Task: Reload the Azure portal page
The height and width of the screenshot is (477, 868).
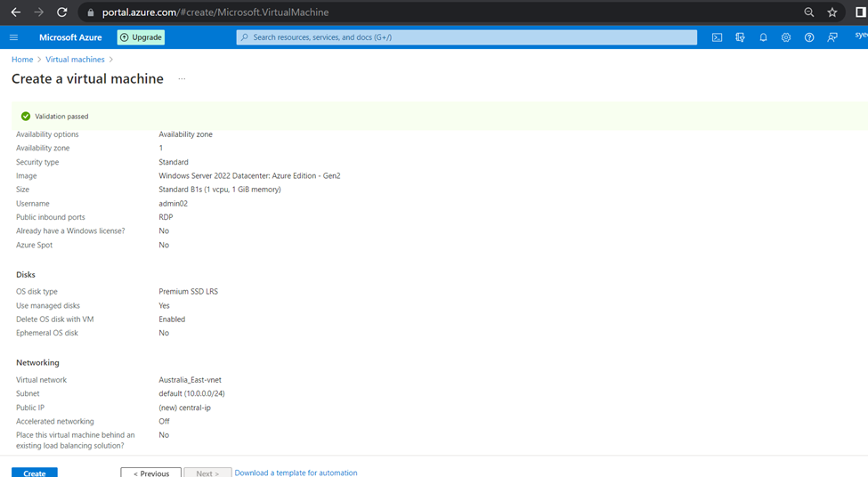Action: 61,12
